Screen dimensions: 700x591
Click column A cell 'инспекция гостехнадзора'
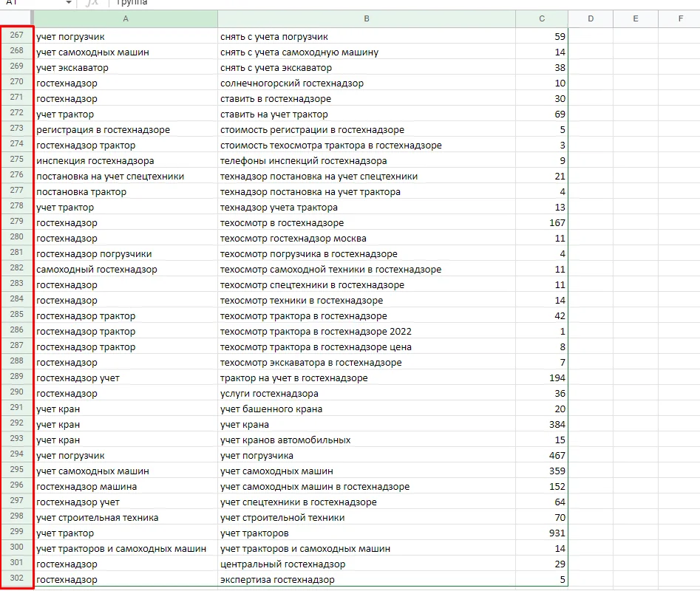coord(126,160)
